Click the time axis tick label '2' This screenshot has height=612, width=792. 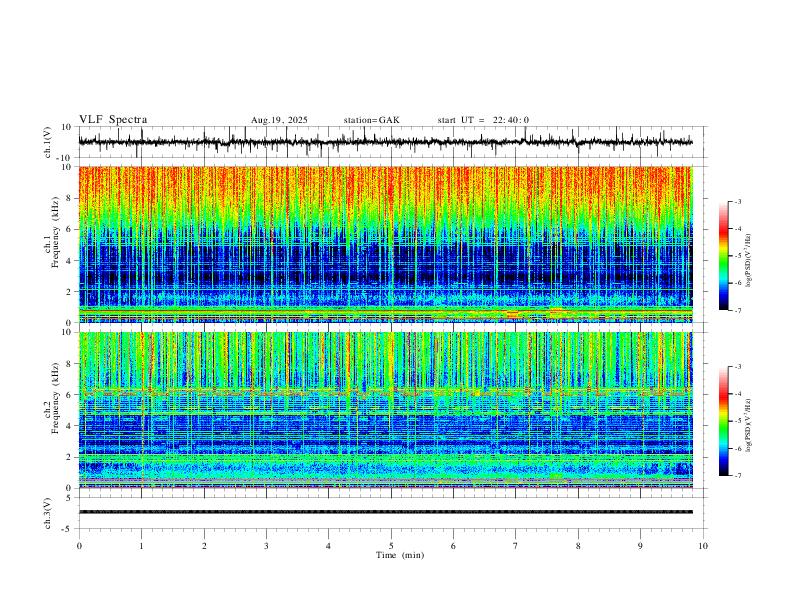coord(204,546)
